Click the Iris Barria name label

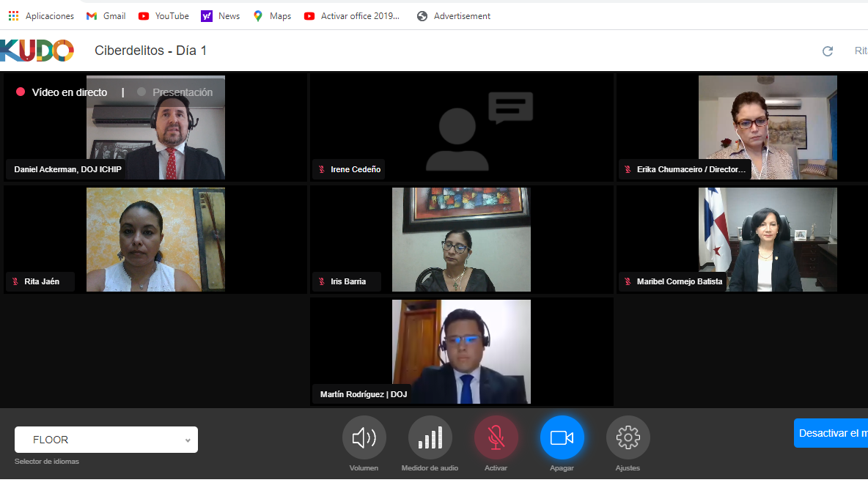348,281
